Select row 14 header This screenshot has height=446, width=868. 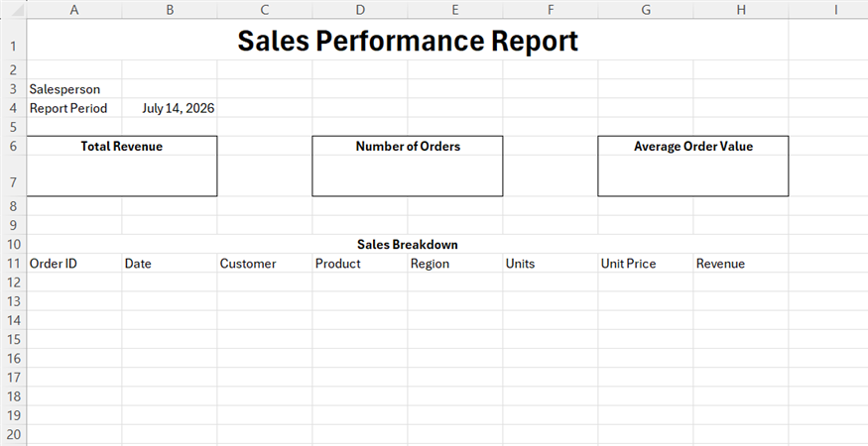[13, 320]
